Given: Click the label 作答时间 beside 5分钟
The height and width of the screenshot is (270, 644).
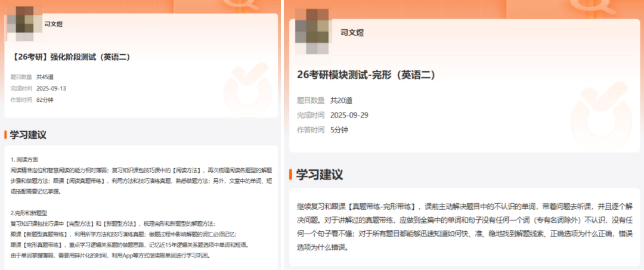Looking at the screenshot, I should tap(311, 130).
